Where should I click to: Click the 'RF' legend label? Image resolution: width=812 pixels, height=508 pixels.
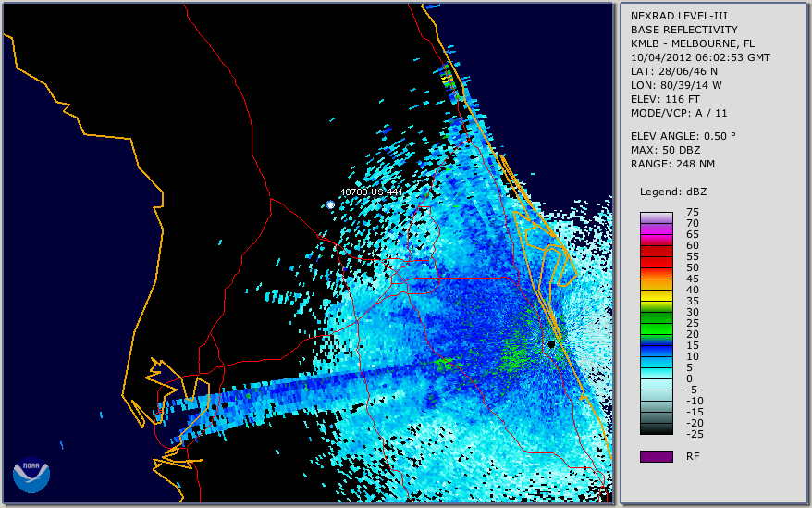coord(693,456)
